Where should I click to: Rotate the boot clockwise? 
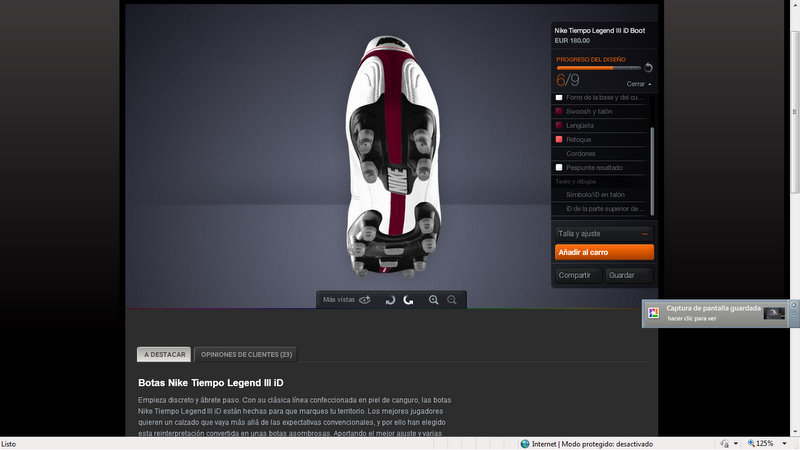tap(408, 300)
